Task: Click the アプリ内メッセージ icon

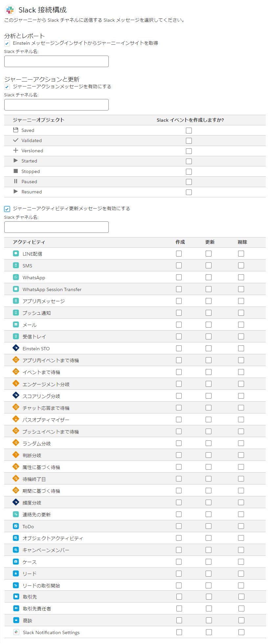Action: point(16,301)
